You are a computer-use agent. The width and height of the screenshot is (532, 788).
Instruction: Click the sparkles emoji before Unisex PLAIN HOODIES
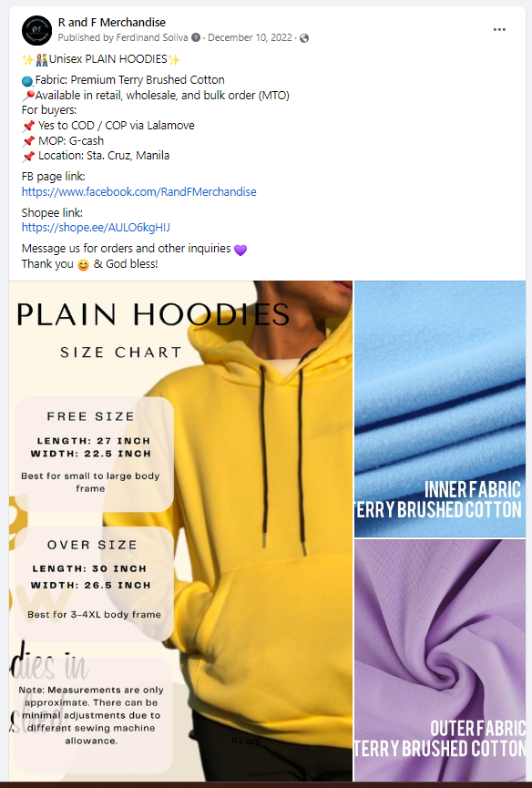coord(27,60)
